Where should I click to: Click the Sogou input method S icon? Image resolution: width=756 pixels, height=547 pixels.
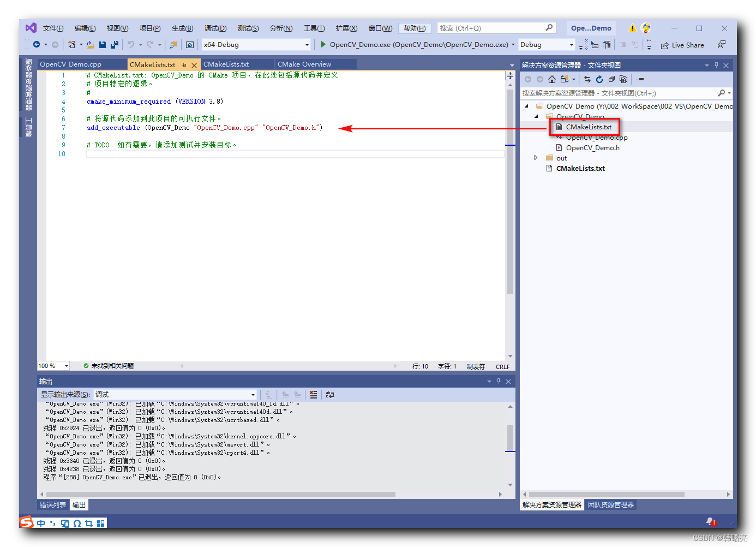[27, 522]
